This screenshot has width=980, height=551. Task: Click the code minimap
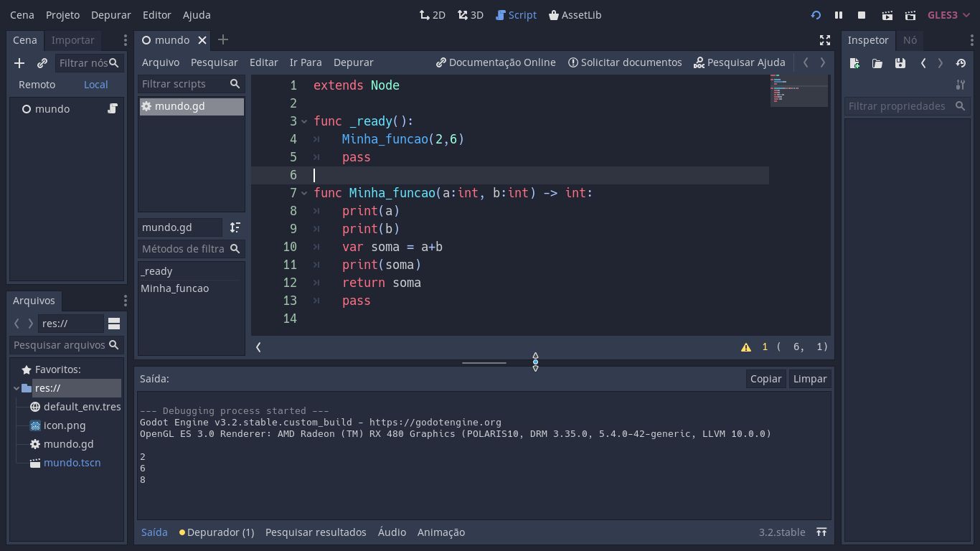click(799, 90)
